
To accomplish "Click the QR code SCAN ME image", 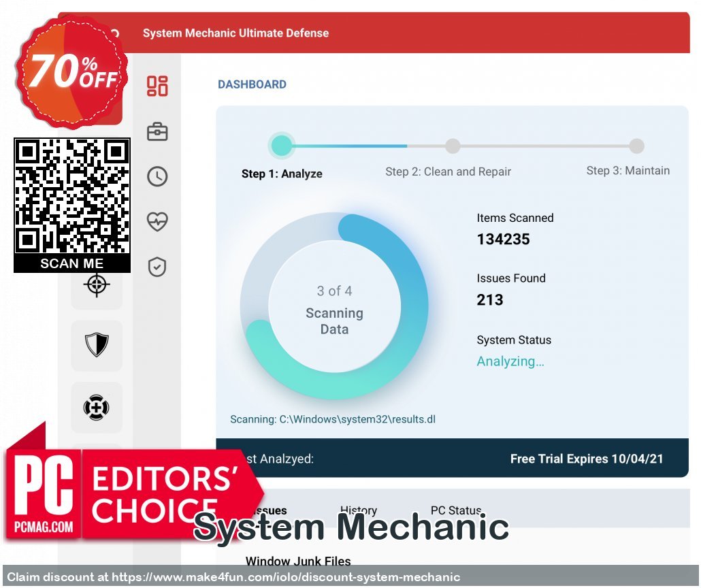I will click(x=72, y=206).
